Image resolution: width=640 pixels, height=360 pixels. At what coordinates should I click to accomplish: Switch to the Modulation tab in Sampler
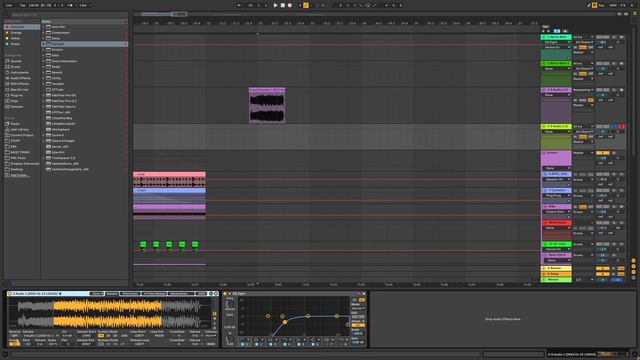pos(181,293)
